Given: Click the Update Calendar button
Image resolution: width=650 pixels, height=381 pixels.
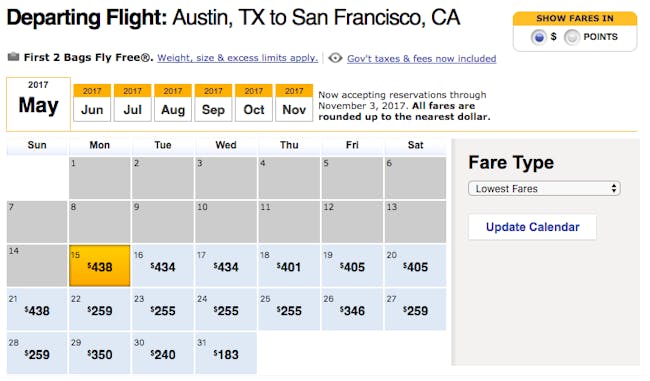Looking at the screenshot, I should click(x=532, y=227).
